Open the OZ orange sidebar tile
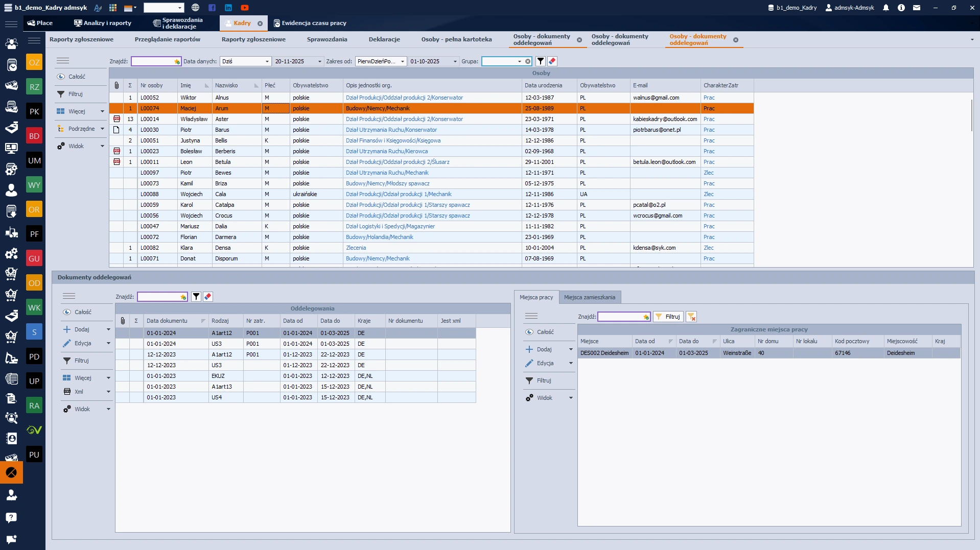Screen dimensions: 980x550 [34, 62]
